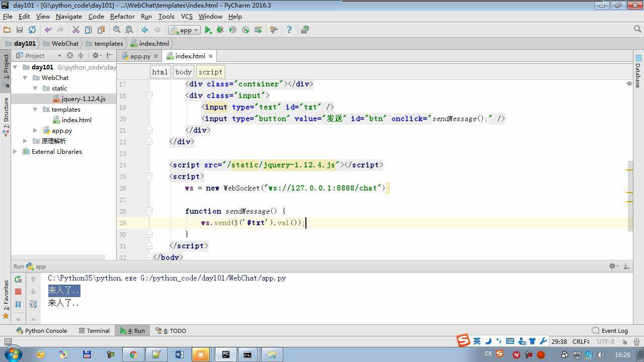Screen dimensions: 644x362
Task: Navigate back with the blue left arrow
Action: pyautogui.click(x=145, y=30)
